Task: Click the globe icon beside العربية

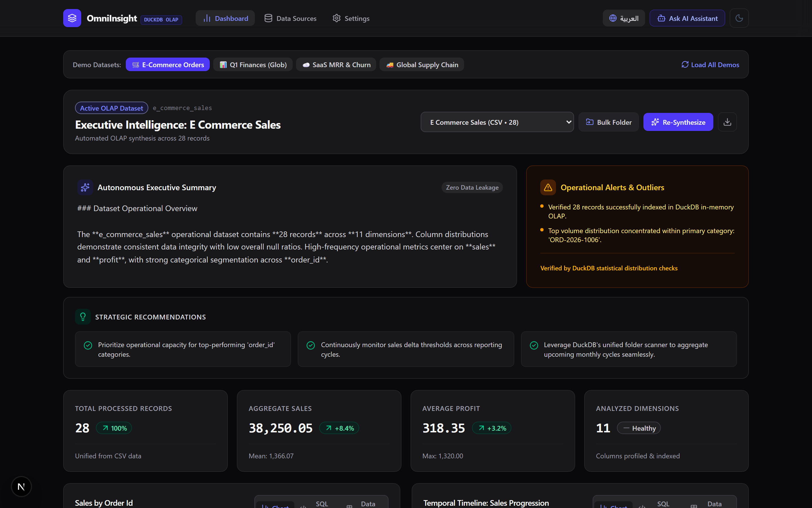Action: 613,18
